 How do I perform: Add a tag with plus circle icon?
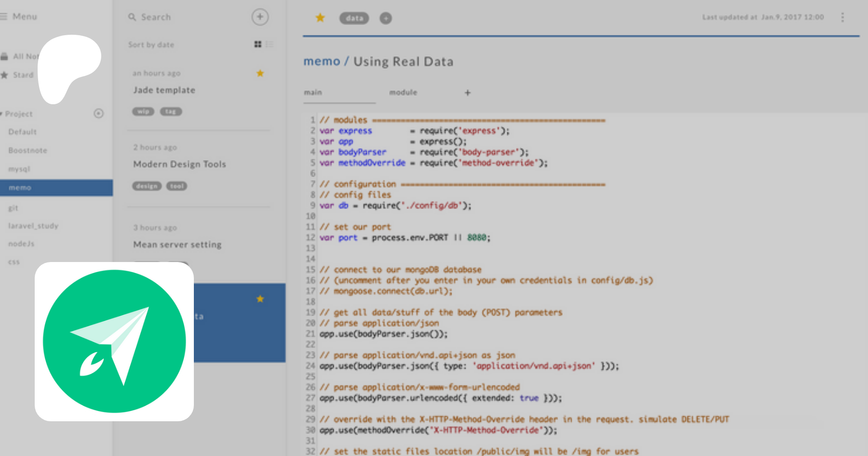coord(385,18)
